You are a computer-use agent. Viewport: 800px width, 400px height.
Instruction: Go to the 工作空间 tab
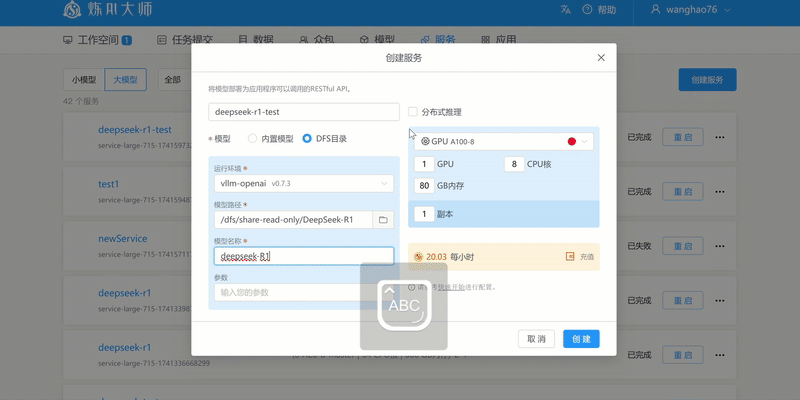(x=97, y=40)
